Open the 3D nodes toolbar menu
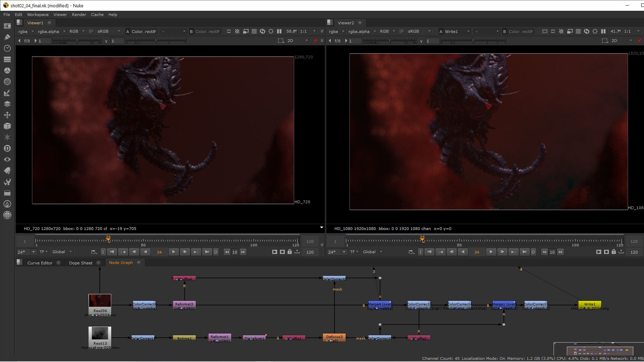 [7, 126]
